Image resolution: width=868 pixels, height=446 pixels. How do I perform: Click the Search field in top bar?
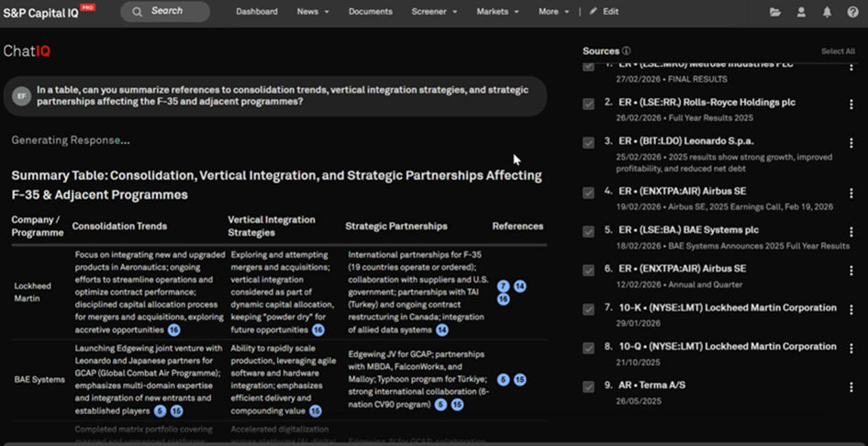[165, 11]
